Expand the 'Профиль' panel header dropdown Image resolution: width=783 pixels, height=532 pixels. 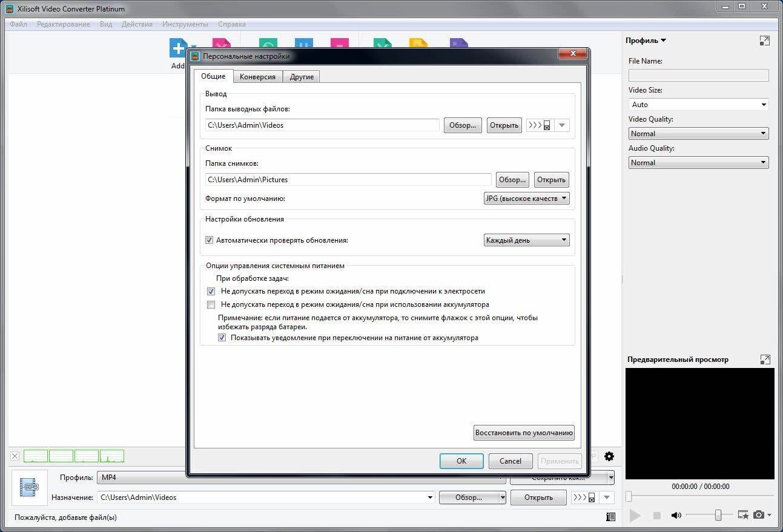pyautogui.click(x=646, y=41)
